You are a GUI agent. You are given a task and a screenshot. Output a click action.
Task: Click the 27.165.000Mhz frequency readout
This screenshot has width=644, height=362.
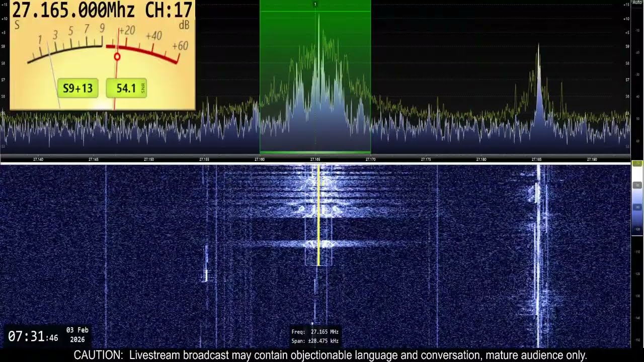coord(75,10)
